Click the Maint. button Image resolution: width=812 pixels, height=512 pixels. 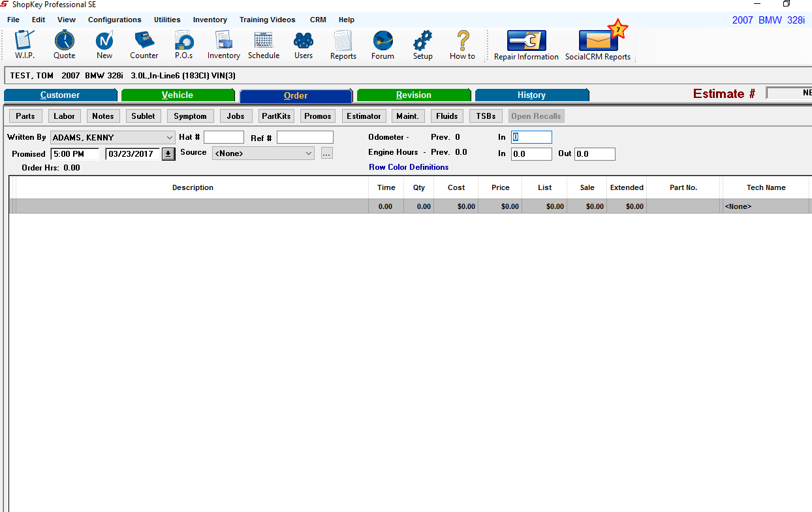[408, 116]
